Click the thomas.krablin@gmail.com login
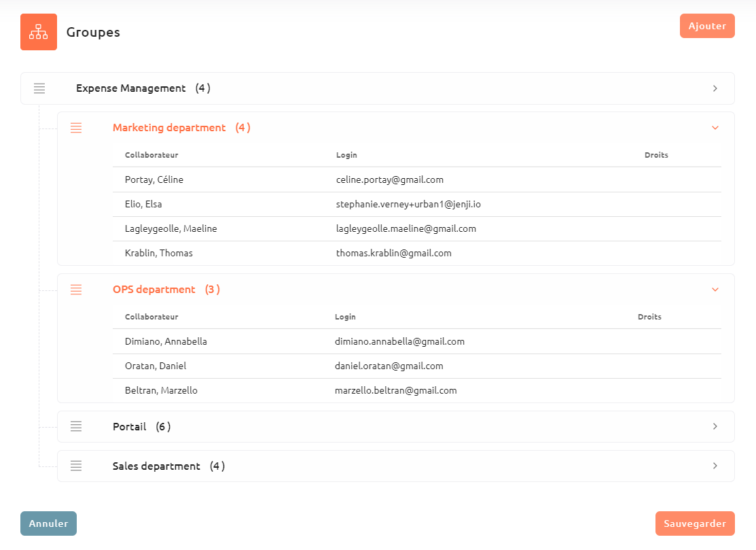 (394, 254)
